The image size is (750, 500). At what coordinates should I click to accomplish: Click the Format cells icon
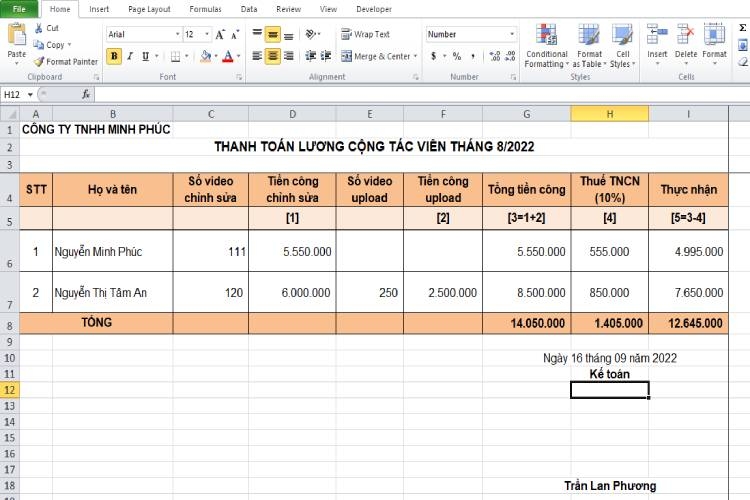pyautogui.click(x=714, y=35)
